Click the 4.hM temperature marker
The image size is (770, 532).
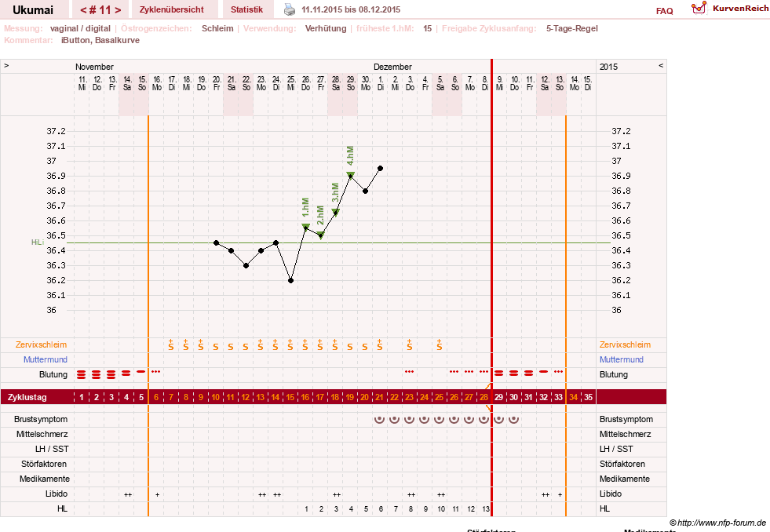tap(351, 175)
